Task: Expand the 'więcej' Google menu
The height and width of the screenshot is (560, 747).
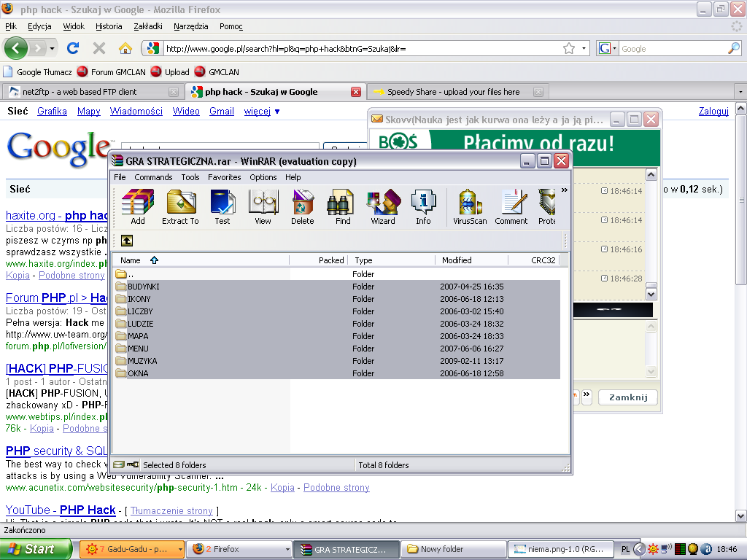Action: pos(262,112)
